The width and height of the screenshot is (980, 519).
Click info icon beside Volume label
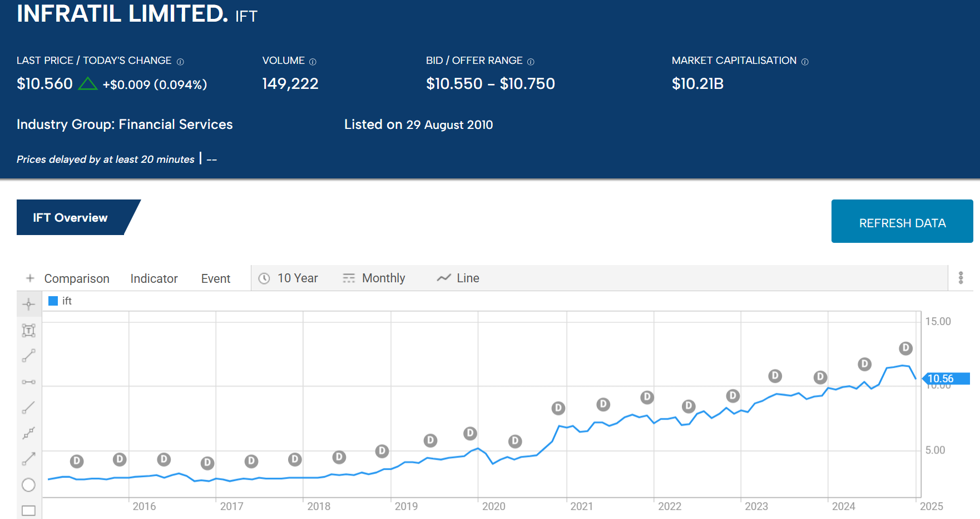313,62
